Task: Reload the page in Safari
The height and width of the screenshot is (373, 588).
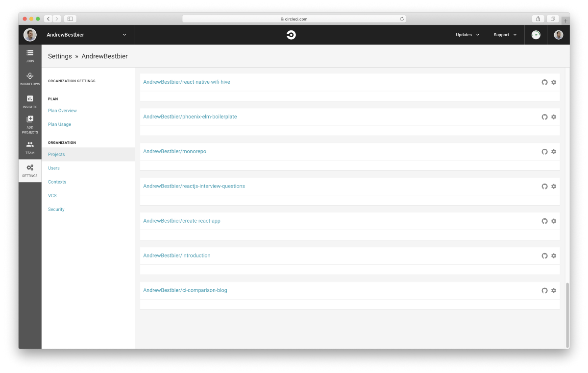Action: [x=402, y=19]
